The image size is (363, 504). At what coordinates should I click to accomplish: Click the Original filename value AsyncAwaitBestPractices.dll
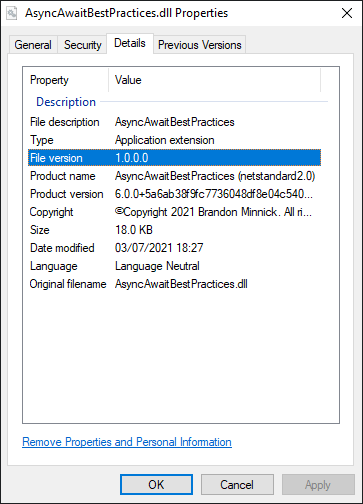(181, 284)
